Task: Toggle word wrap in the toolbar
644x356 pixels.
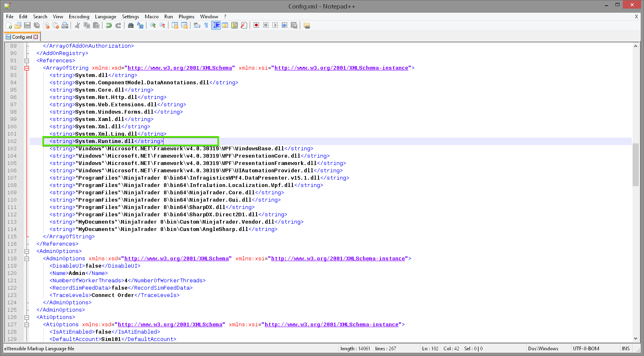Action: tap(197, 25)
